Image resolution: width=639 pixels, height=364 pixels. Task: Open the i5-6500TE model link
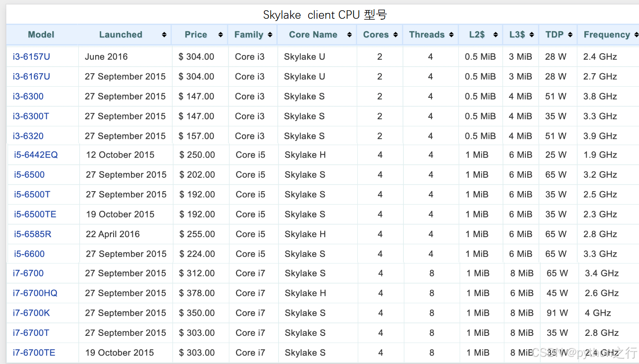point(35,214)
